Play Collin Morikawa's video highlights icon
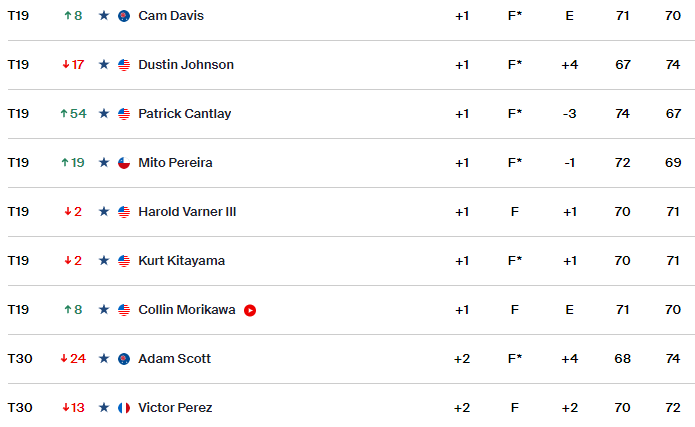This screenshot has width=695, height=427. [250, 310]
